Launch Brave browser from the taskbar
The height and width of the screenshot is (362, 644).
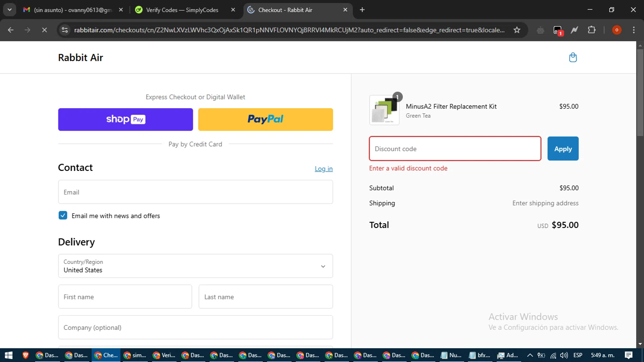tap(25, 355)
